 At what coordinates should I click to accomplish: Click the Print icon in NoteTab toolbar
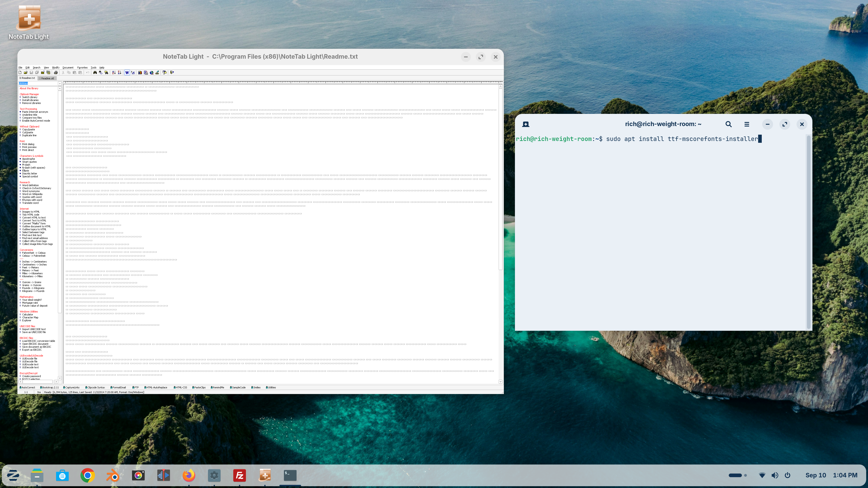pyautogui.click(x=56, y=72)
